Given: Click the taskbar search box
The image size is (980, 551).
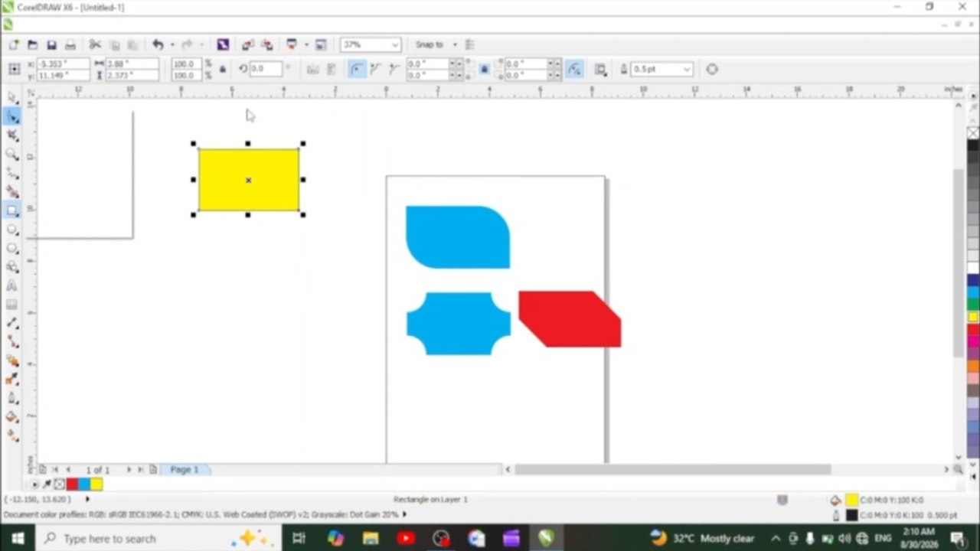Looking at the screenshot, I should point(158,539).
